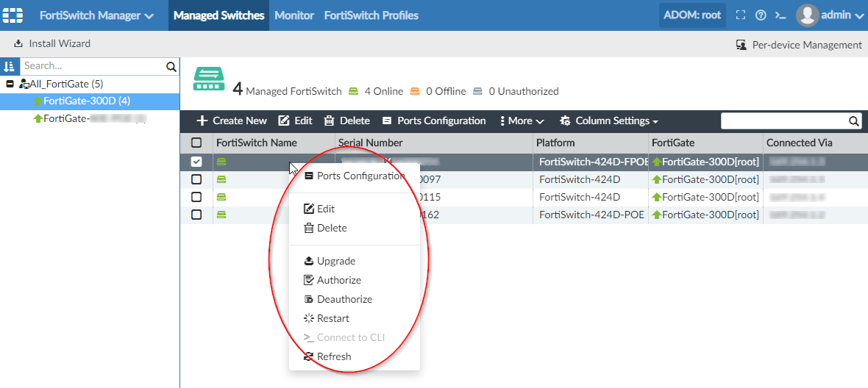Click the table search magnifier icon
The height and width of the screenshot is (388, 868).
(854, 121)
